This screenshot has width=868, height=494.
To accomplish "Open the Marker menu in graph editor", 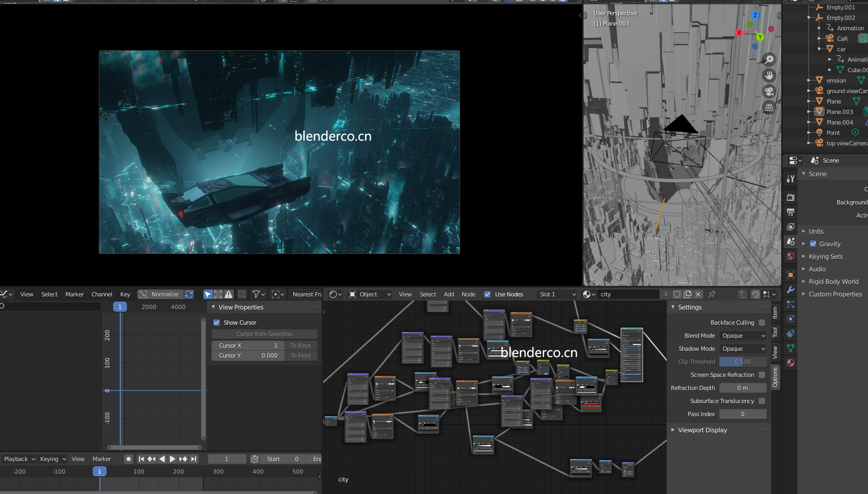I will (74, 294).
